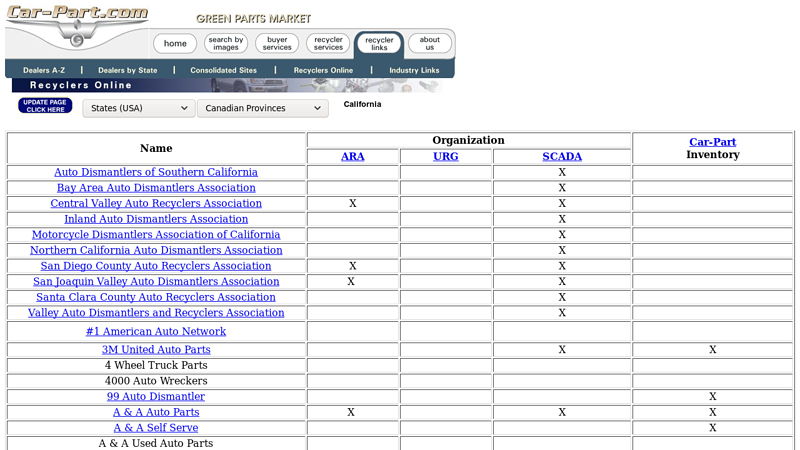The height and width of the screenshot is (450, 800).
Task: Expand the Canadian Provinces dropdown
Action: click(263, 108)
